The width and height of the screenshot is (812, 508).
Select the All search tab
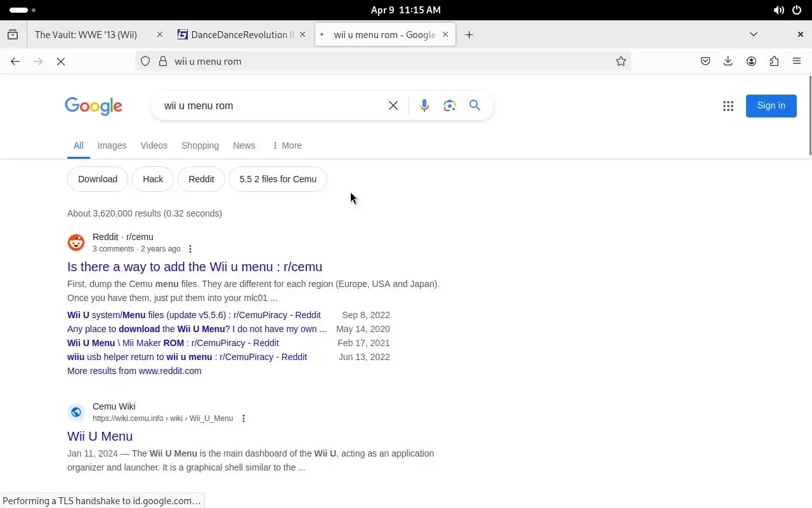(x=79, y=145)
